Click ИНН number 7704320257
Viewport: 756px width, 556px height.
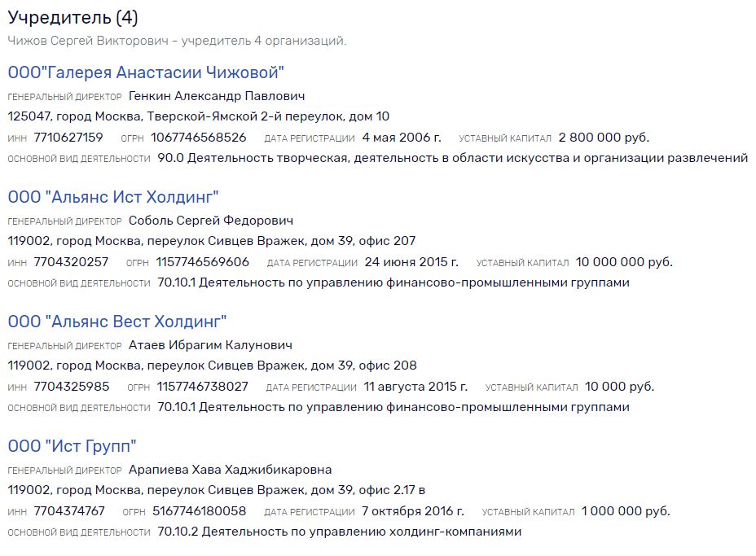(71, 262)
